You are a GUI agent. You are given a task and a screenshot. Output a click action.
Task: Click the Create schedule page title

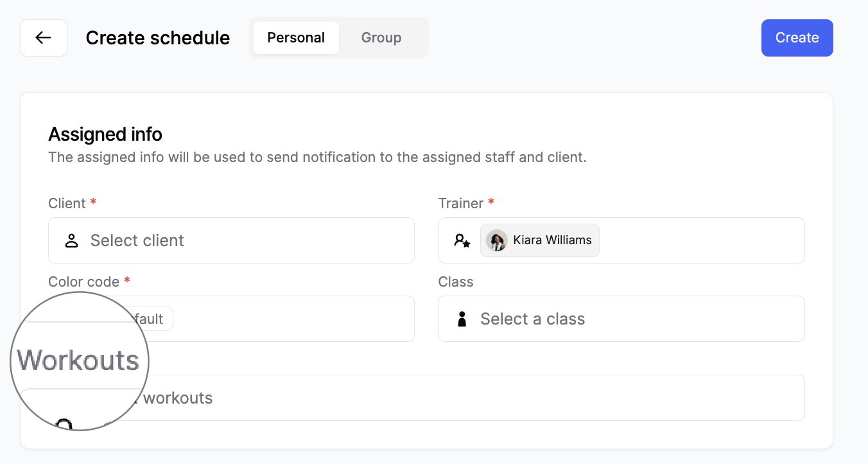[158, 38]
